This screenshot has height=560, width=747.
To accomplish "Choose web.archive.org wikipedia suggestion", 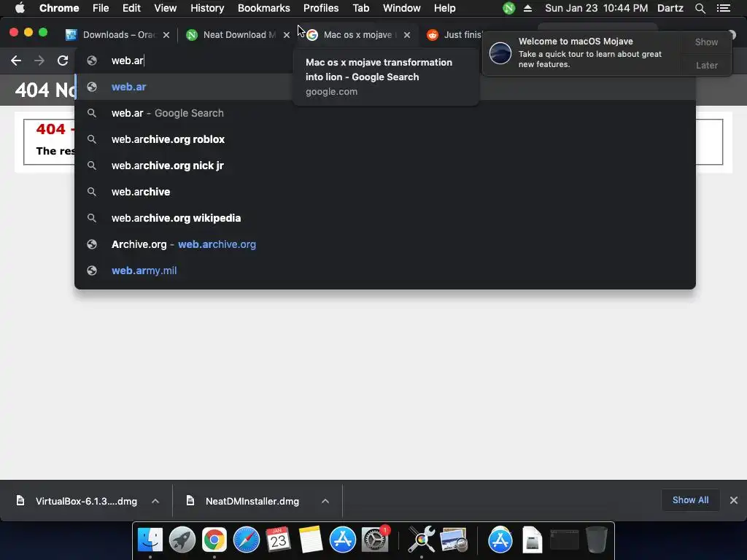I will click(x=385, y=217).
